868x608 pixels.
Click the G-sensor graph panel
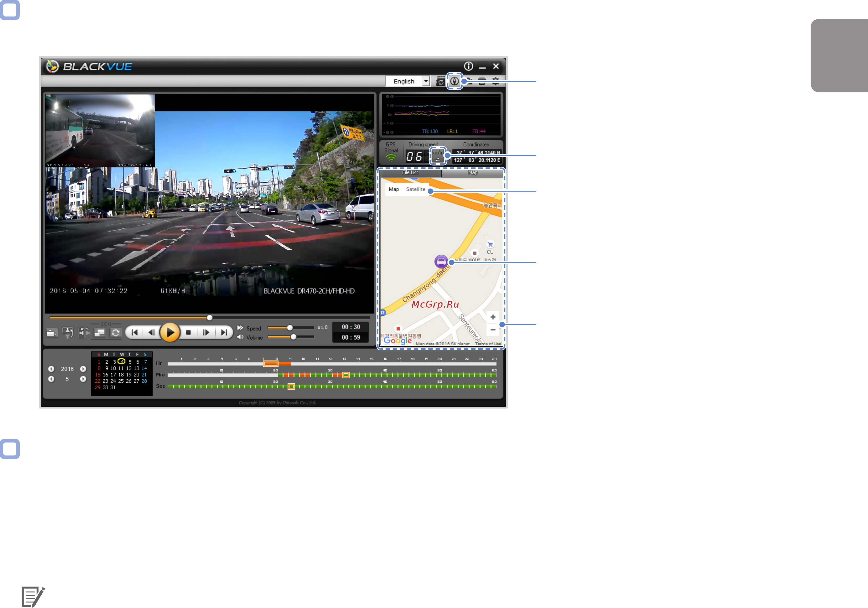tap(441, 115)
